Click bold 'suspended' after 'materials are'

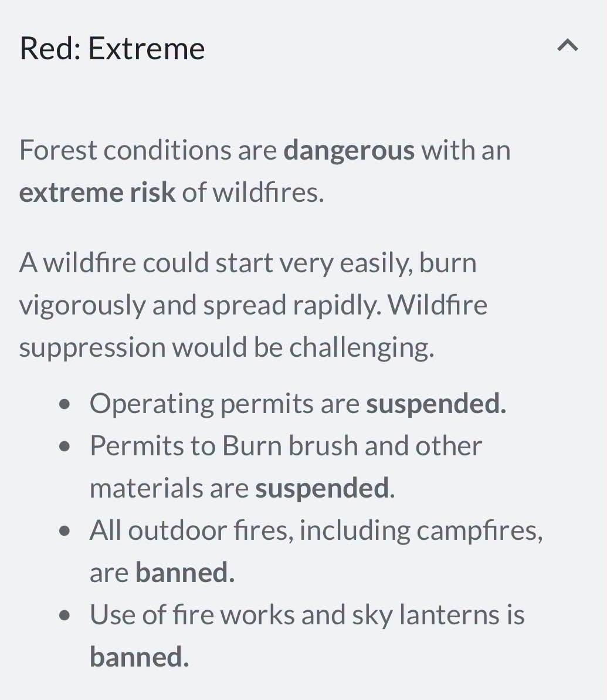coord(322,488)
